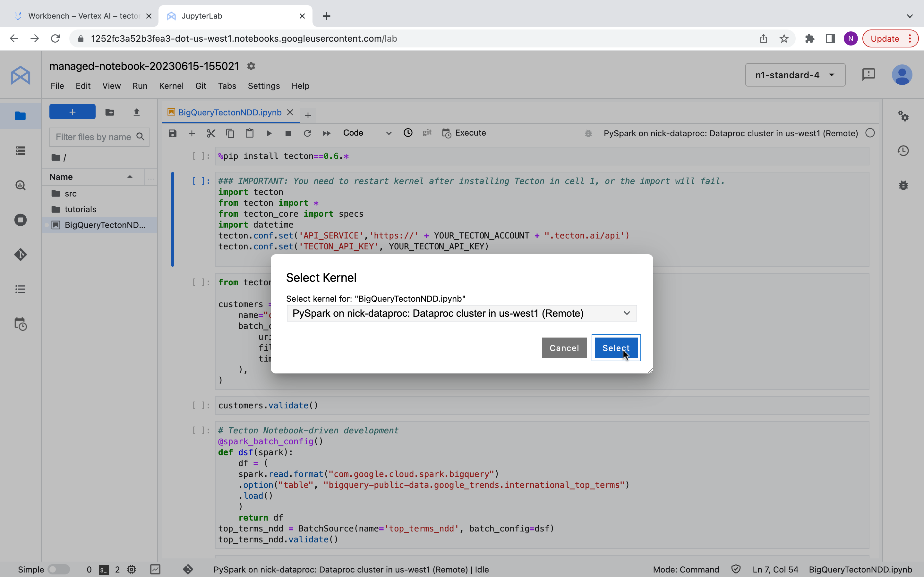The height and width of the screenshot is (577, 924).
Task: Click the clock/history icon in top-right panel
Action: click(x=903, y=151)
